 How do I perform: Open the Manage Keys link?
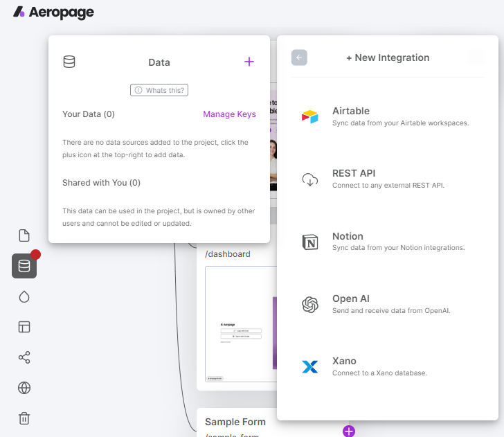click(x=230, y=114)
